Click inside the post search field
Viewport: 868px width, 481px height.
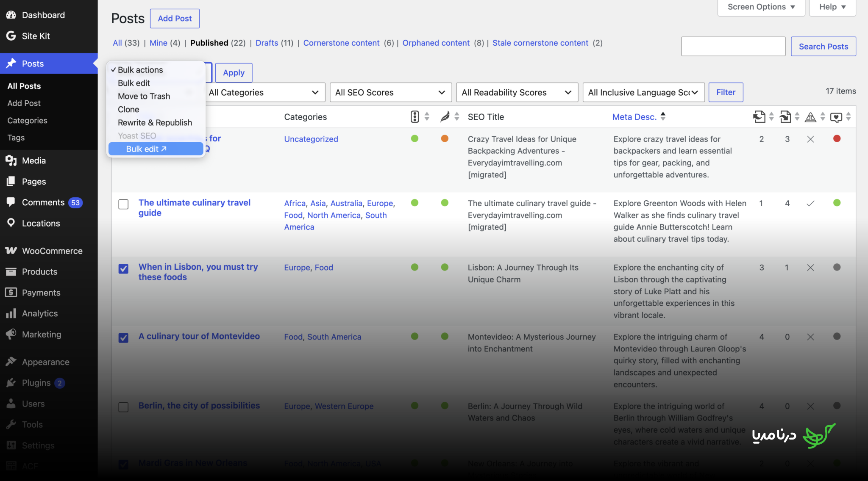coord(733,47)
